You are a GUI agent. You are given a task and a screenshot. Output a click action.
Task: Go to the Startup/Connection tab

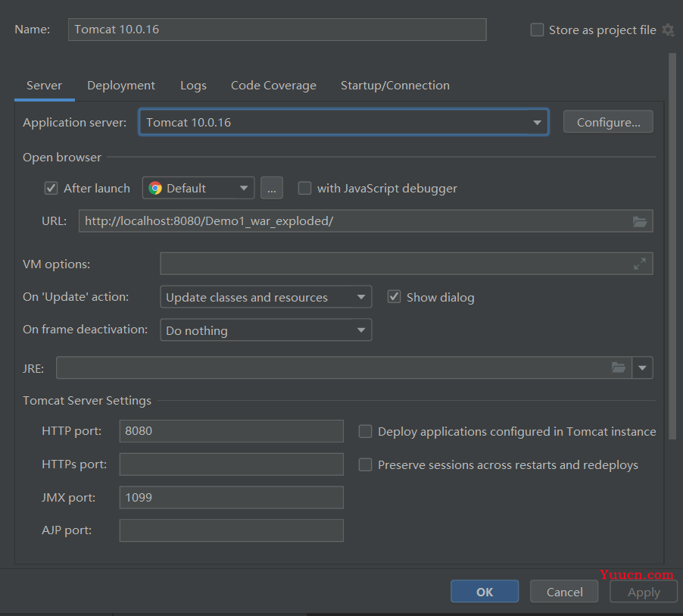(395, 86)
